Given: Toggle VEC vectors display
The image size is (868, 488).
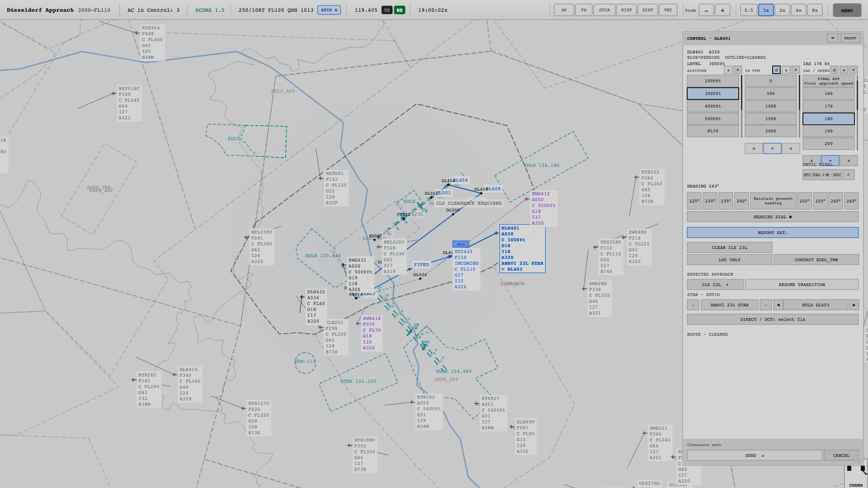Looking at the screenshot, I should click(x=668, y=10).
